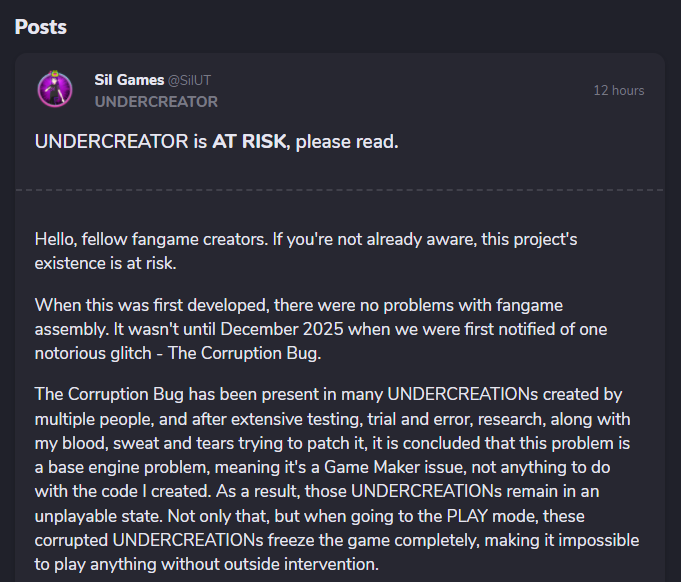
Task: Open the UNDERCREATOR game label under author
Action: pos(156,101)
